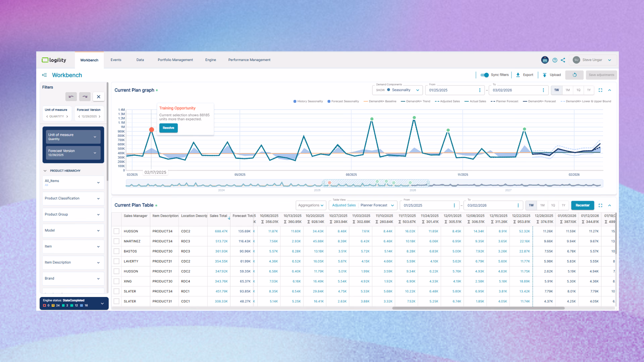Open graph From date options menu
644x362 pixels.
480,90
